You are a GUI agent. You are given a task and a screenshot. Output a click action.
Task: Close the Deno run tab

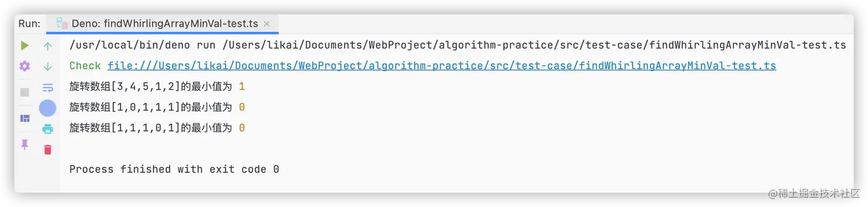266,24
